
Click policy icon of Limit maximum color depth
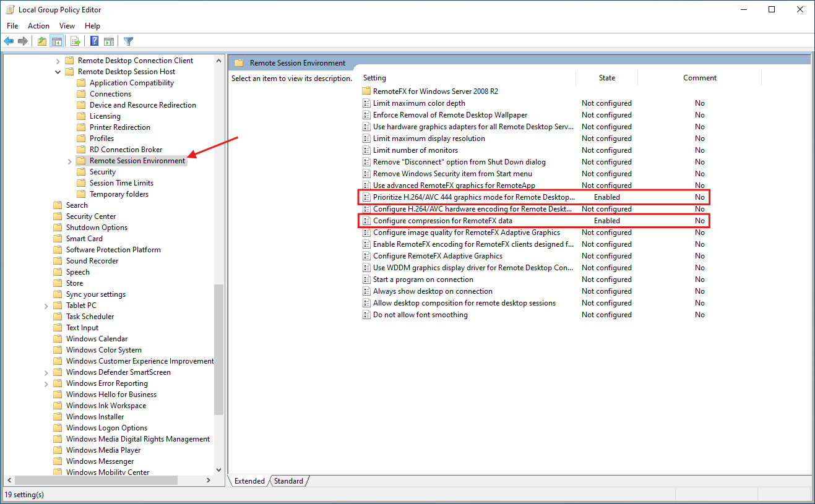pos(366,103)
